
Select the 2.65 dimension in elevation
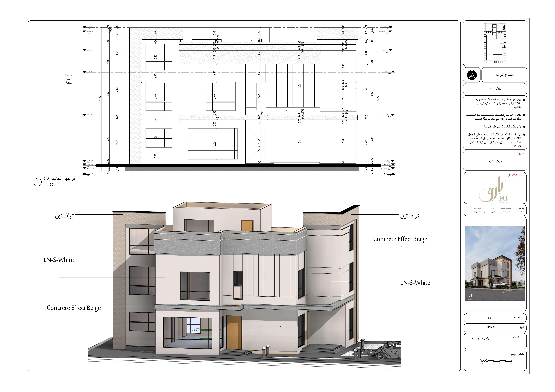[x=343, y=66]
